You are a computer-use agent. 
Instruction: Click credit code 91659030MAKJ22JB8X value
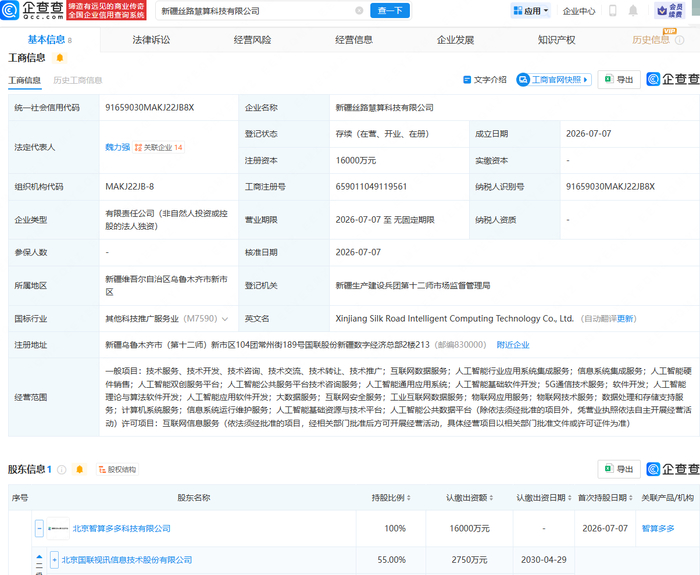click(150, 108)
